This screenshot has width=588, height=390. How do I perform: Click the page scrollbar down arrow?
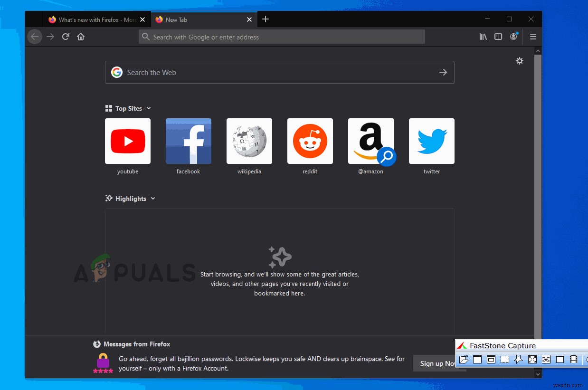(538, 374)
